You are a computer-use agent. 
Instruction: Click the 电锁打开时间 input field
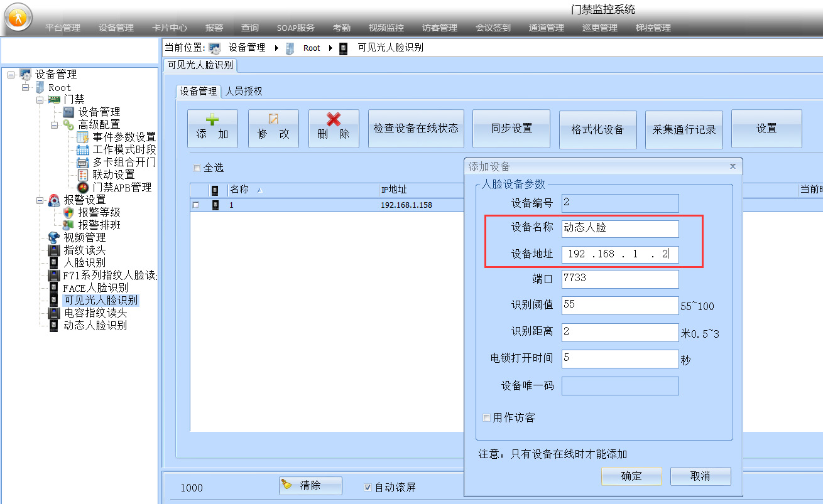pos(620,358)
